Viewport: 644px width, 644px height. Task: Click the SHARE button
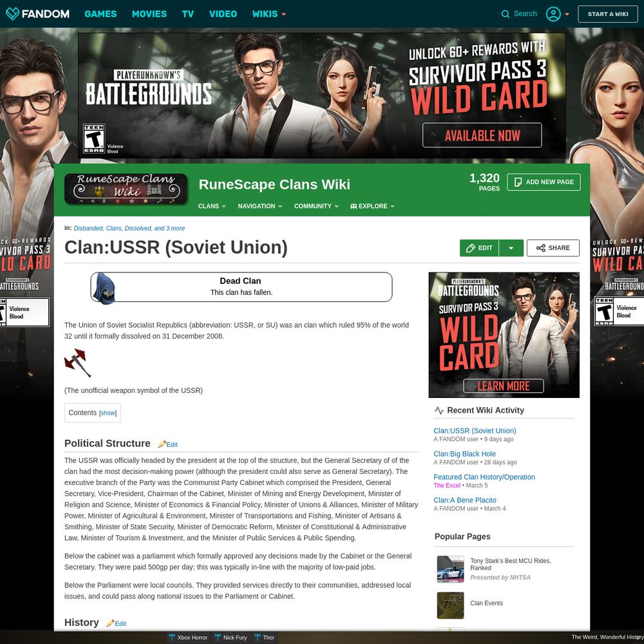pyautogui.click(x=553, y=248)
